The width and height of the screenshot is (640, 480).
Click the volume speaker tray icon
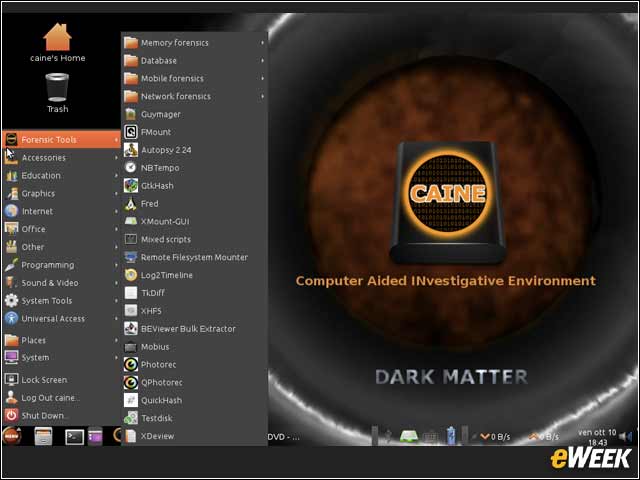626,437
